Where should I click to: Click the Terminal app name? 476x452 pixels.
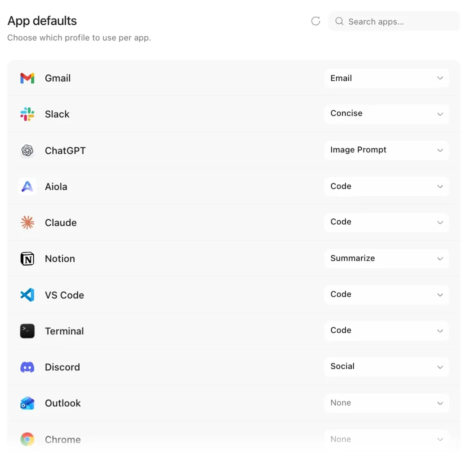pyautogui.click(x=64, y=331)
